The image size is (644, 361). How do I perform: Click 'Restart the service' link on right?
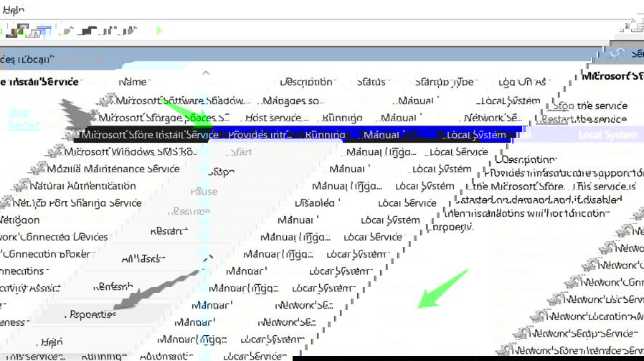tap(583, 119)
